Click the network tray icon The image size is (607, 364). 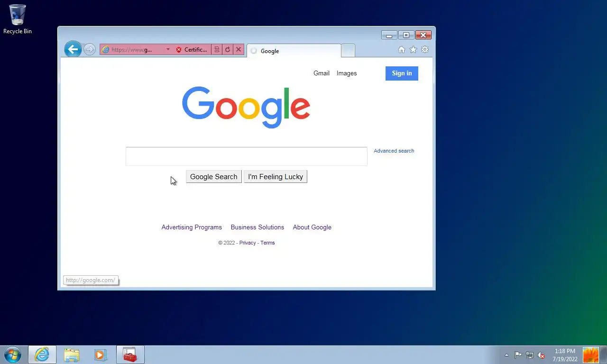pyautogui.click(x=530, y=355)
